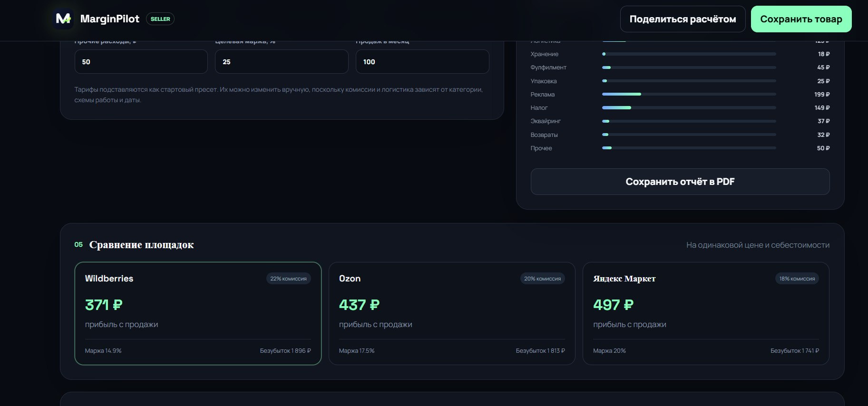Image resolution: width=868 pixels, height=406 pixels.
Task: Open the Поделиться расчётом button
Action: (x=683, y=19)
